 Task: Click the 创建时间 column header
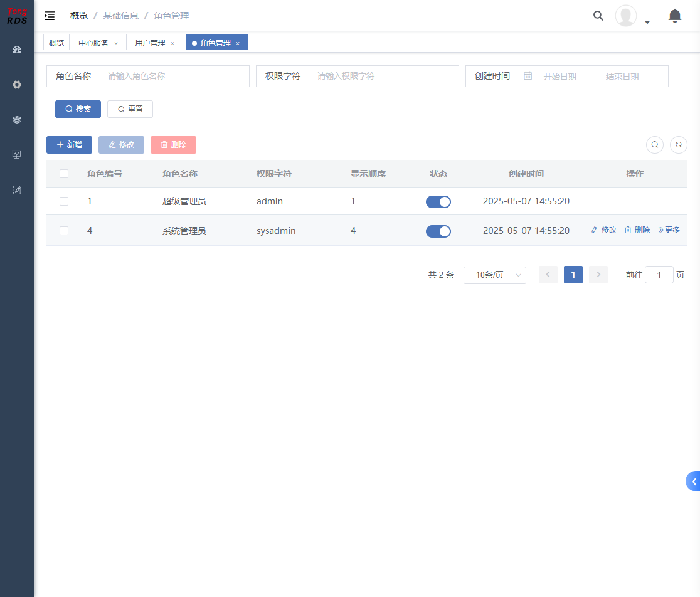coord(526,174)
